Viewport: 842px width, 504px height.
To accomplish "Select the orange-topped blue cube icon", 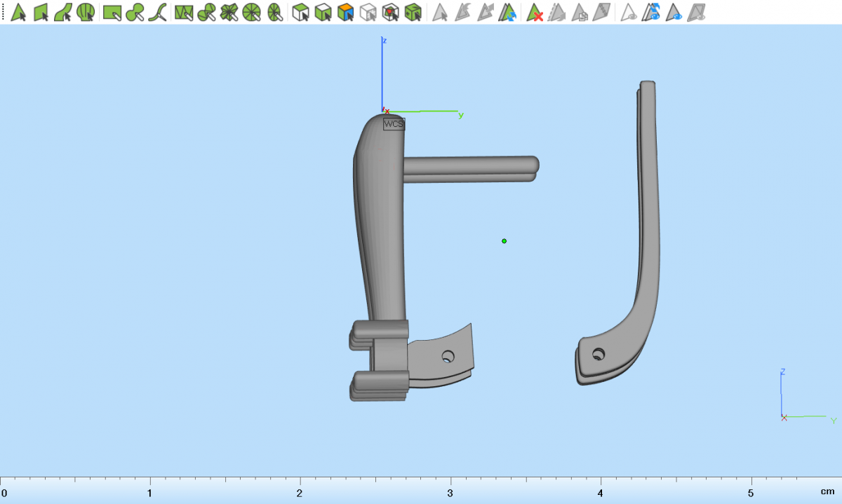I will tap(345, 12).
